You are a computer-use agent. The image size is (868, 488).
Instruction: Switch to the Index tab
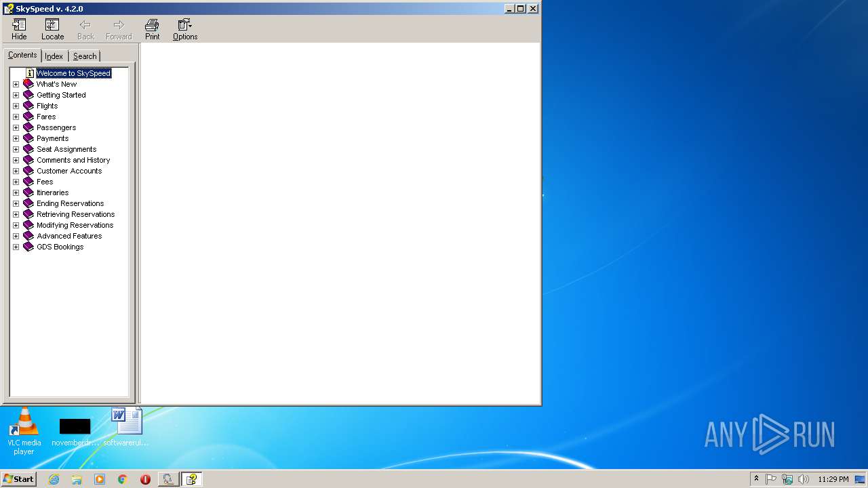click(54, 56)
